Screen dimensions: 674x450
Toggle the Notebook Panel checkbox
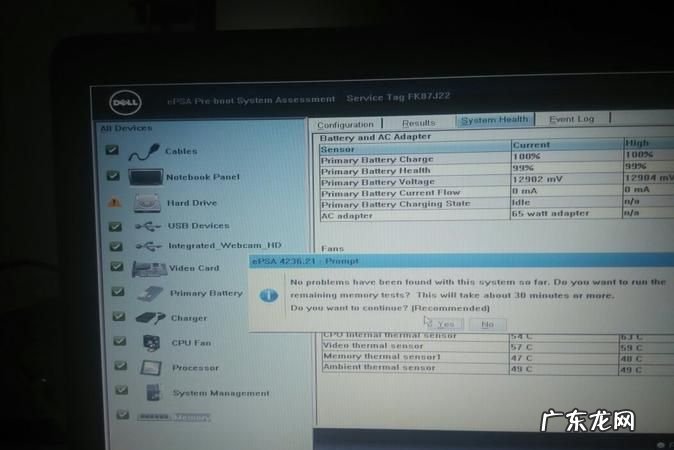click(113, 175)
